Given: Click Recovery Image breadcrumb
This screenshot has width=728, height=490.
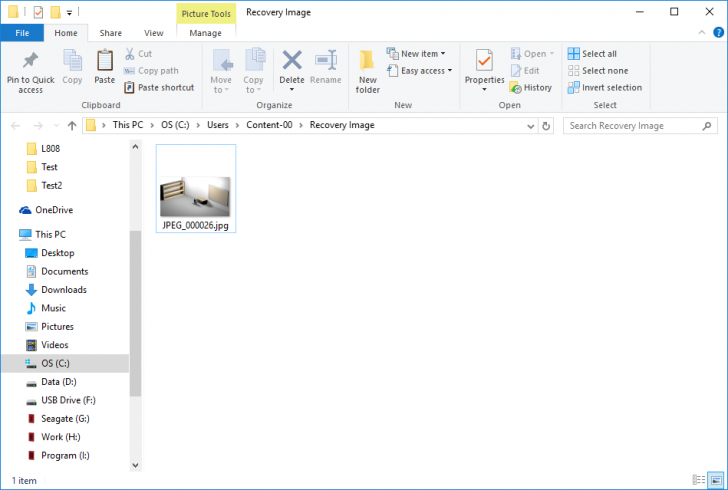Looking at the screenshot, I should point(342,125).
